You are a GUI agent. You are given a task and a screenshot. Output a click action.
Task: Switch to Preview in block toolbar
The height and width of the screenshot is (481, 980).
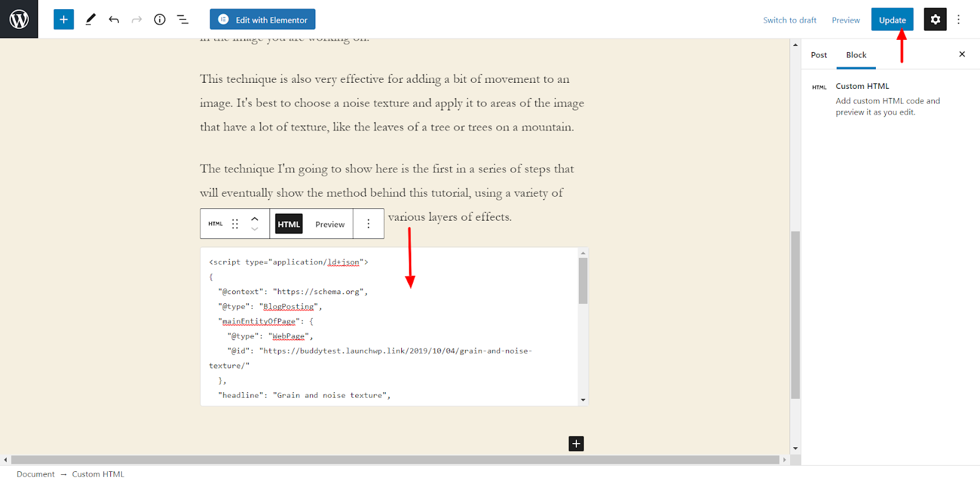tap(330, 224)
